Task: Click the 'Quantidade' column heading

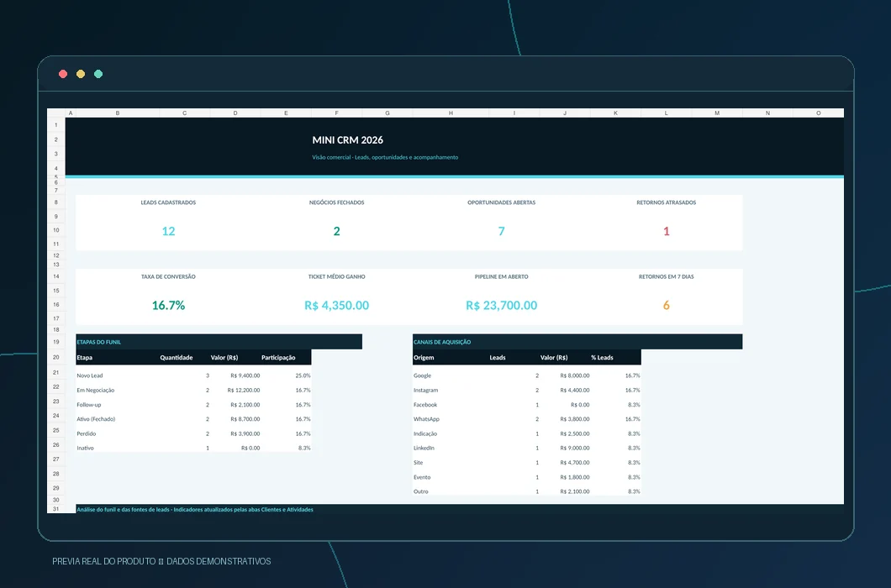Action: 177,357
